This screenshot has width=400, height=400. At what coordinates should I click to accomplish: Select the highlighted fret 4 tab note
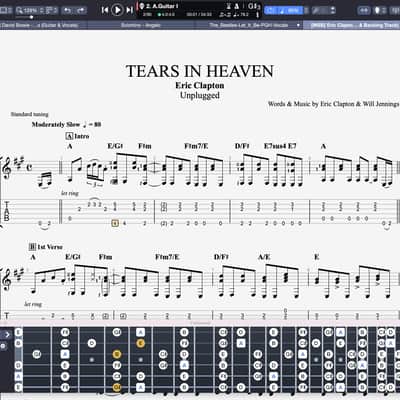coord(115,223)
